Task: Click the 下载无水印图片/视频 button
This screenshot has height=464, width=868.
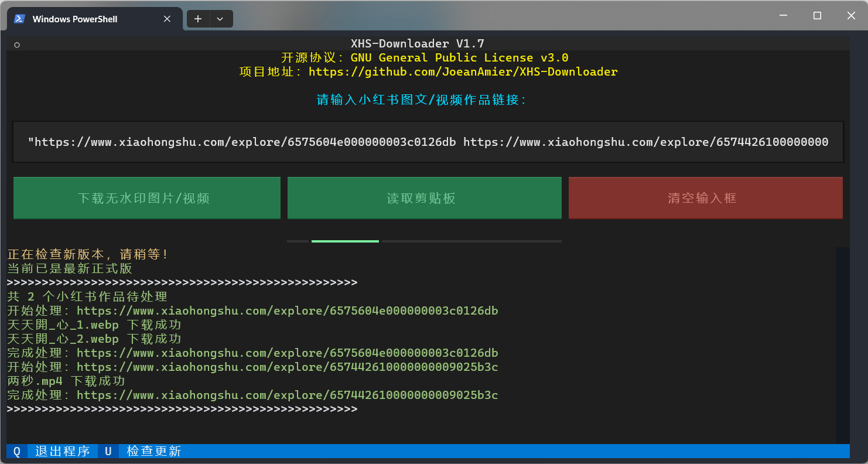Action: coord(146,197)
